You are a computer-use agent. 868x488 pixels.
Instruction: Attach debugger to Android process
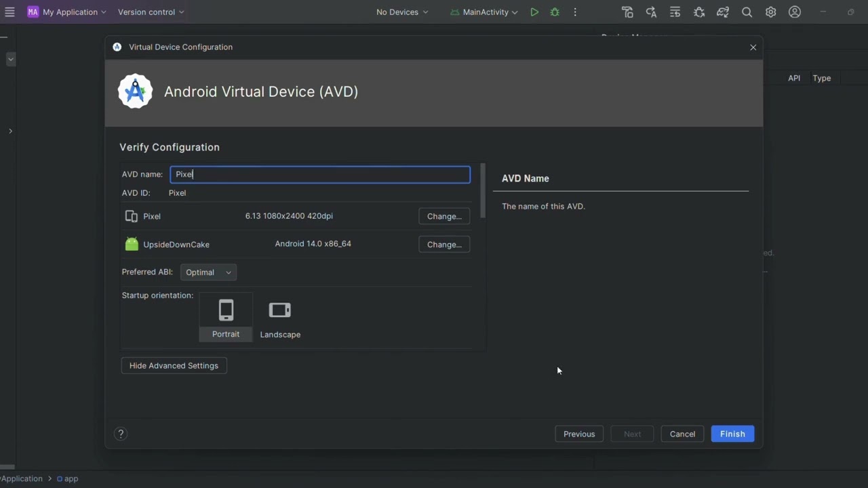[x=699, y=12]
